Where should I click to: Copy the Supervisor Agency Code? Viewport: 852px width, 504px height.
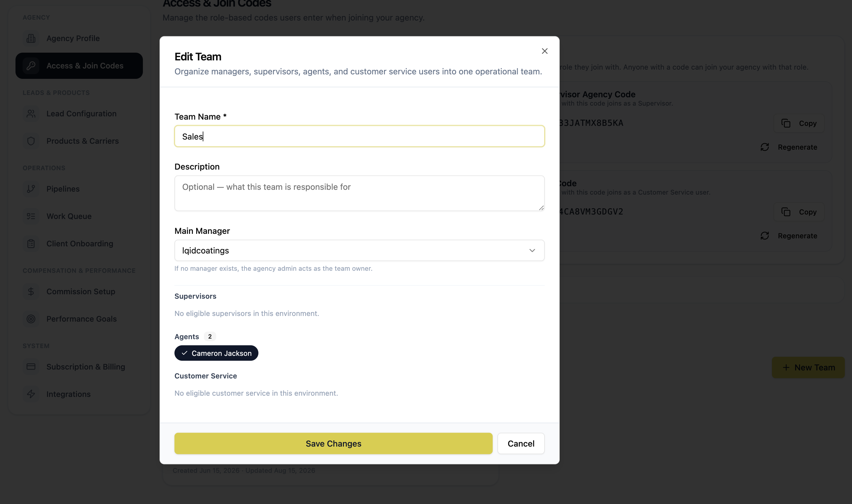pos(799,123)
